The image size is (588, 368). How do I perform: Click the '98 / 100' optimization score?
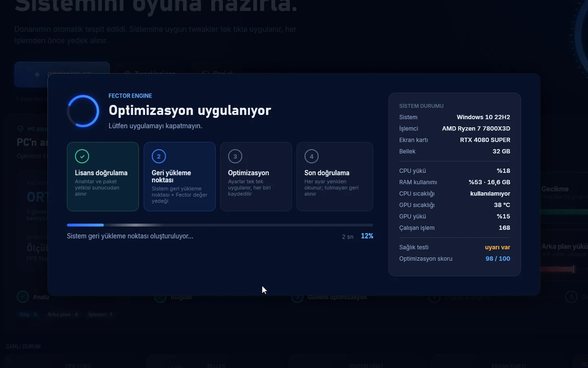tap(498, 258)
